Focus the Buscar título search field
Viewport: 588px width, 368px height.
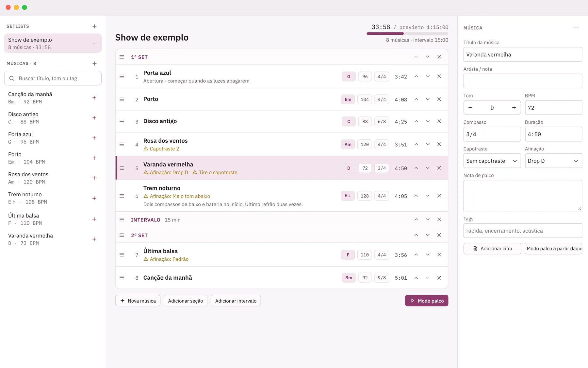[53, 79]
